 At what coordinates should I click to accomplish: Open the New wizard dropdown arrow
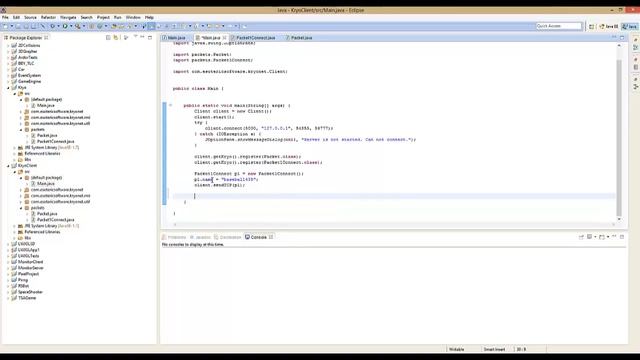click(x=11, y=26)
